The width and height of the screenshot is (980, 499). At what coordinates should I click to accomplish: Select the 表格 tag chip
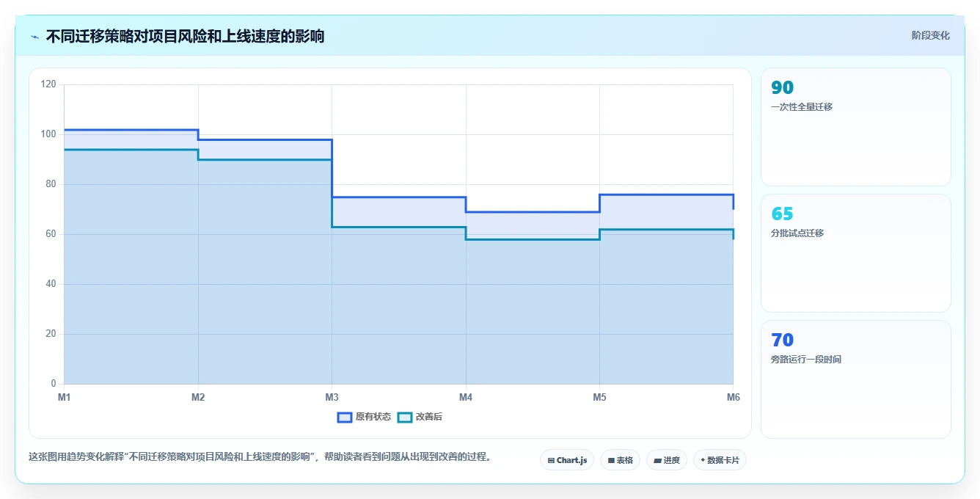coord(620,460)
